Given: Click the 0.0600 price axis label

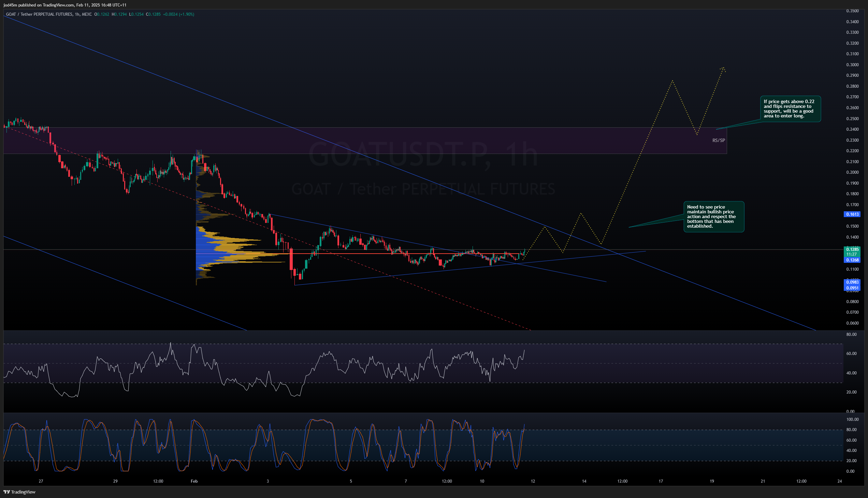Looking at the screenshot, I should click(852, 323).
